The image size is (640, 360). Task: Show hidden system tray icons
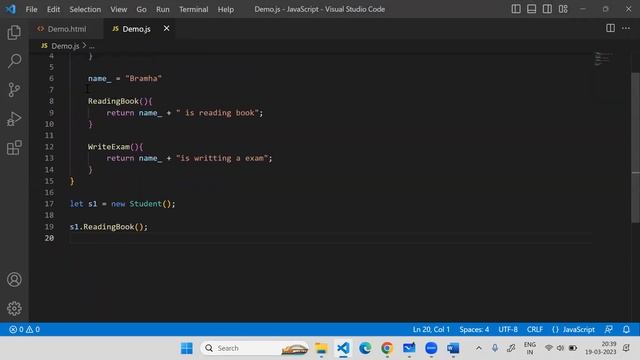pyautogui.click(x=479, y=348)
